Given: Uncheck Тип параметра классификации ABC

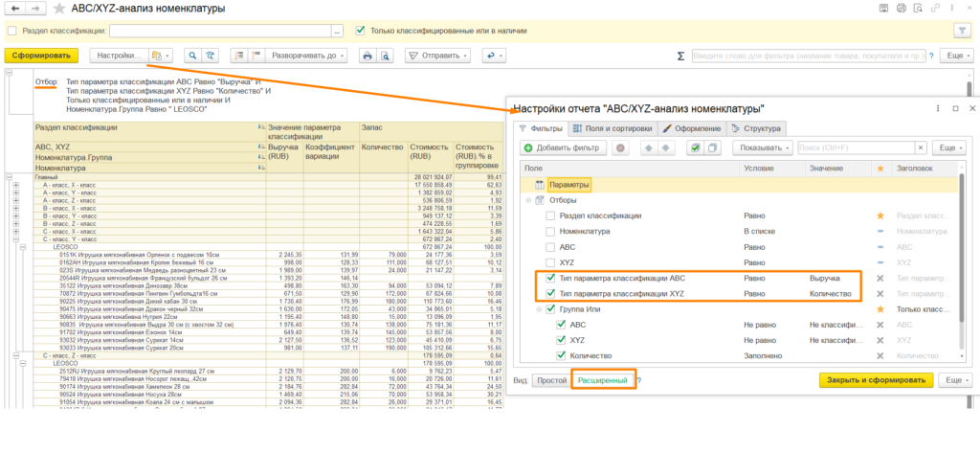Looking at the screenshot, I should click(x=550, y=278).
